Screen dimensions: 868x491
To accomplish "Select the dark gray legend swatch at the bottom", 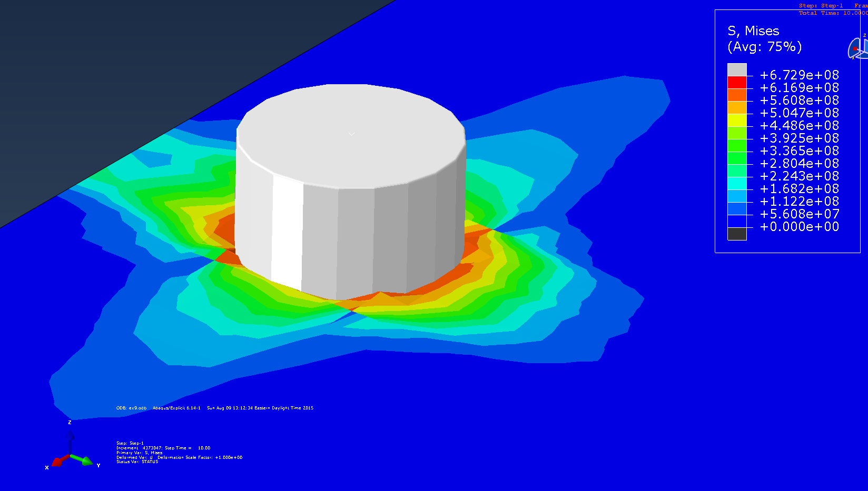I will coord(737,234).
